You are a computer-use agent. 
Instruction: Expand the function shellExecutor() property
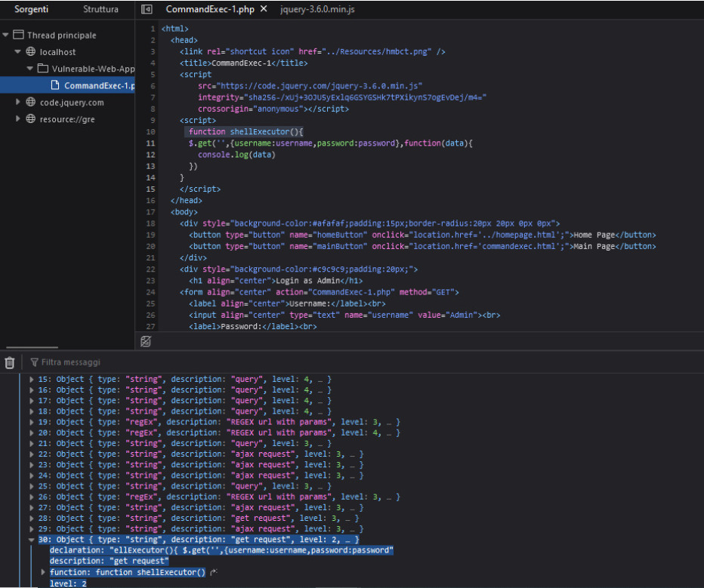click(x=43, y=572)
